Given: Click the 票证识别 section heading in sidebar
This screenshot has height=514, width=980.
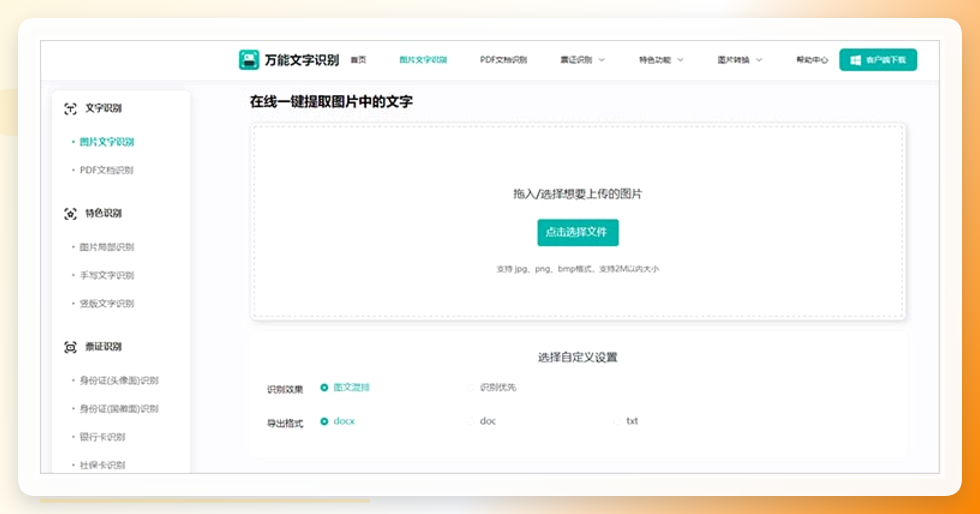Looking at the screenshot, I should pyautogui.click(x=103, y=346).
